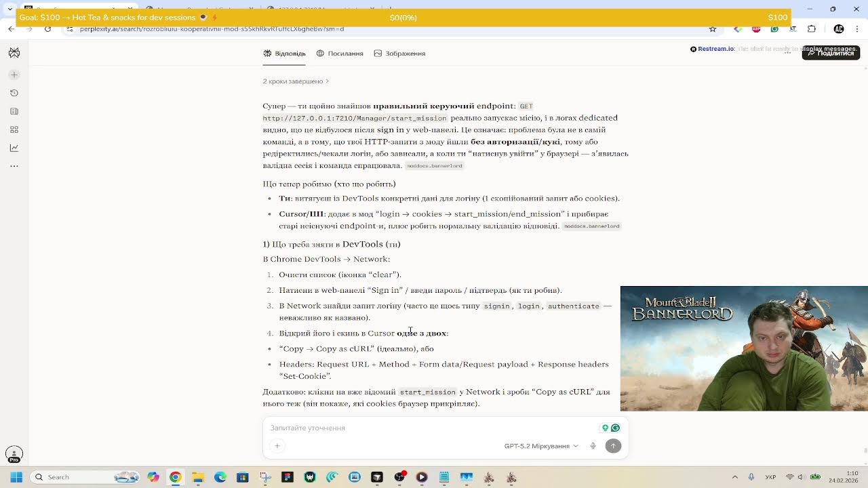Screen dimensions: 868x488
Task: Submit follow-up with arrow send button
Action: pyautogui.click(x=613, y=446)
